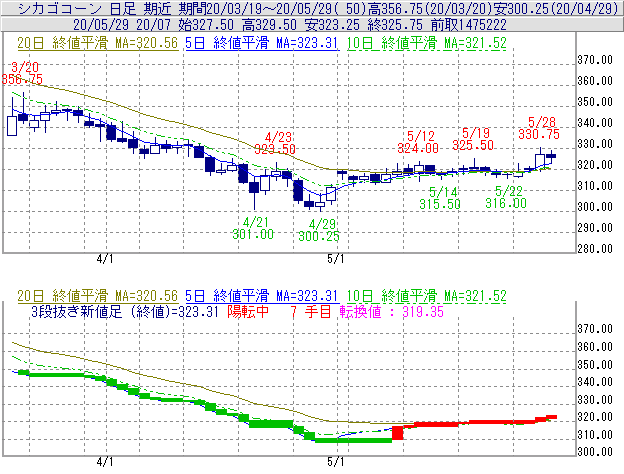The width and height of the screenshot is (624, 474).
Task: Click the 4/1 date label under upper chart
Action: [x=105, y=259]
